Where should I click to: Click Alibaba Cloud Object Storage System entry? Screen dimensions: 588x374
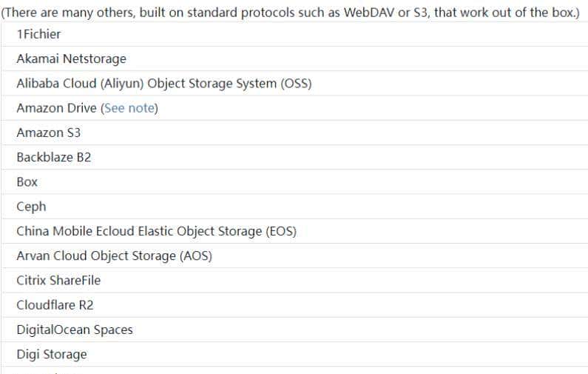point(163,84)
